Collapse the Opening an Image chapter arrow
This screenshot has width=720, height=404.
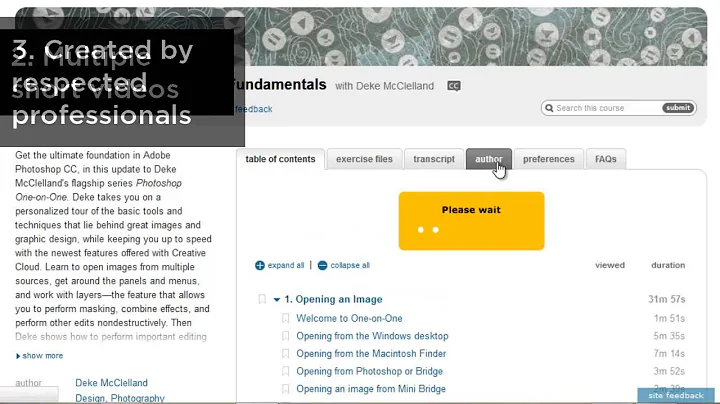pyautogui.click(x=277, y=299)
